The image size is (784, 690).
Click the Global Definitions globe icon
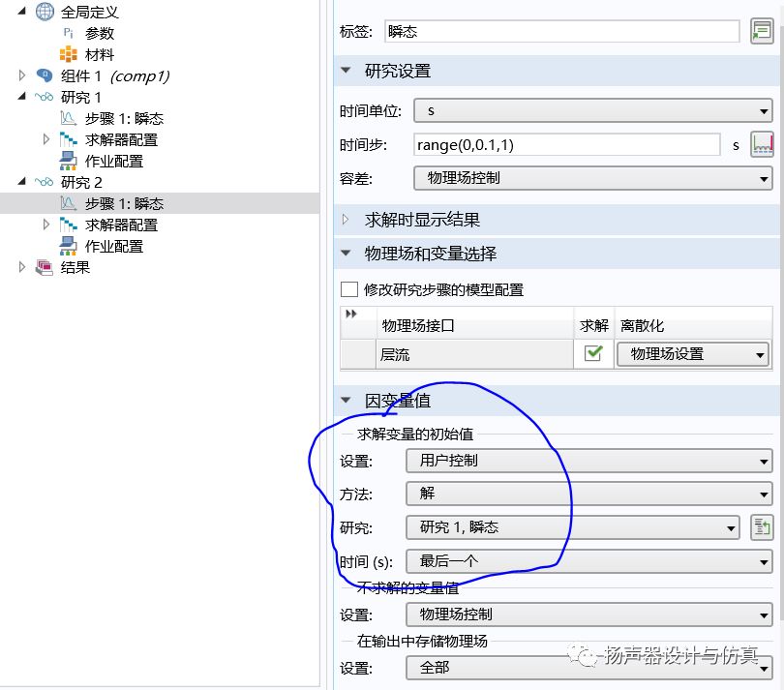click(45, 12)
